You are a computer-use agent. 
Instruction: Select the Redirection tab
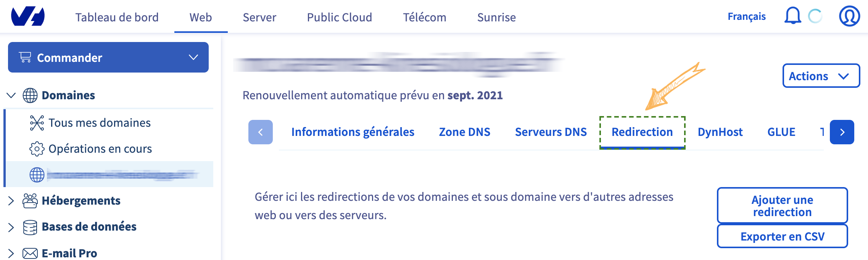(x=642, y=132)
